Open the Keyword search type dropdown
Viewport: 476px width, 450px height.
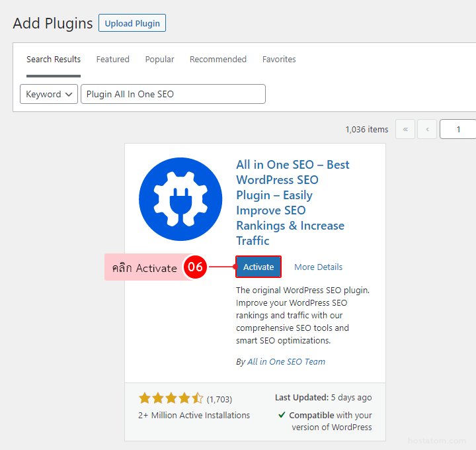click(x=49, y=94)
